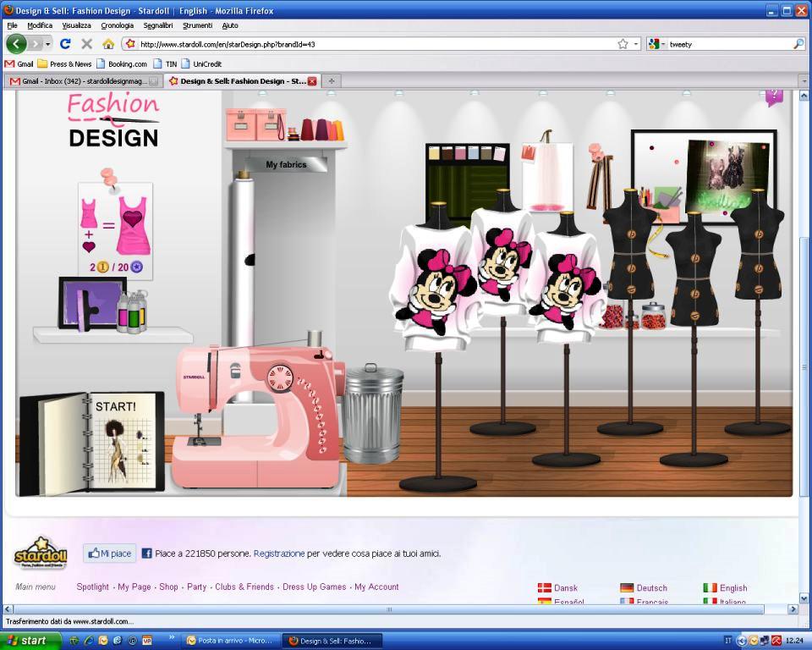This screenshot has width=812, height=650.
Task: Click the purple help question mark icon
Action: point(774,96)
